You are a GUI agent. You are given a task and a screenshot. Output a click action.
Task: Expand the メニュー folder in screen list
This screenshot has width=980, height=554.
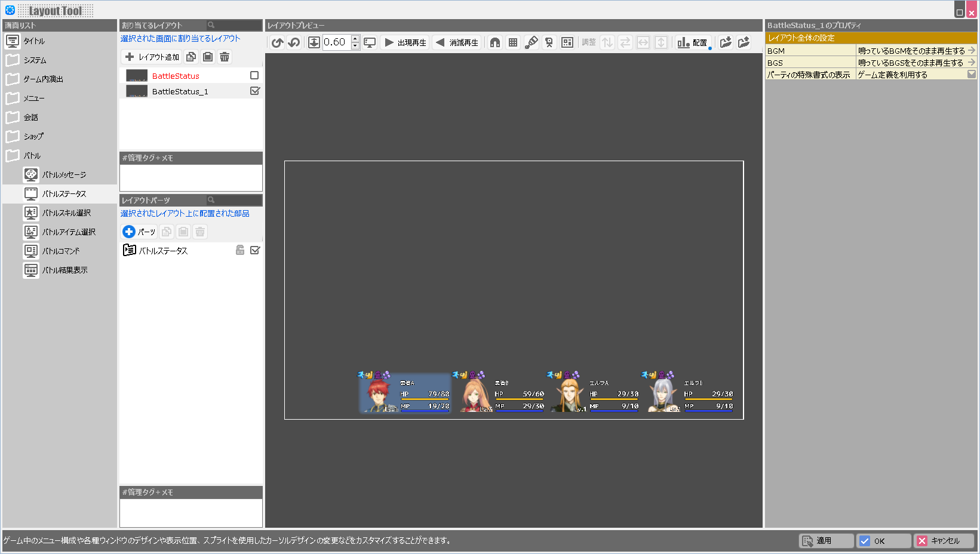(33, 99)
